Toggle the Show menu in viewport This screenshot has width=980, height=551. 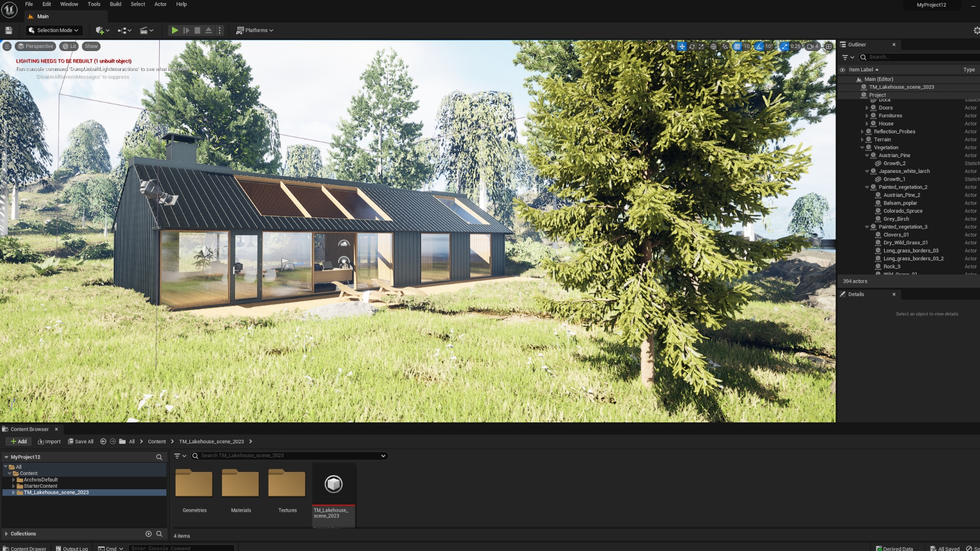[x=90, y=46]
